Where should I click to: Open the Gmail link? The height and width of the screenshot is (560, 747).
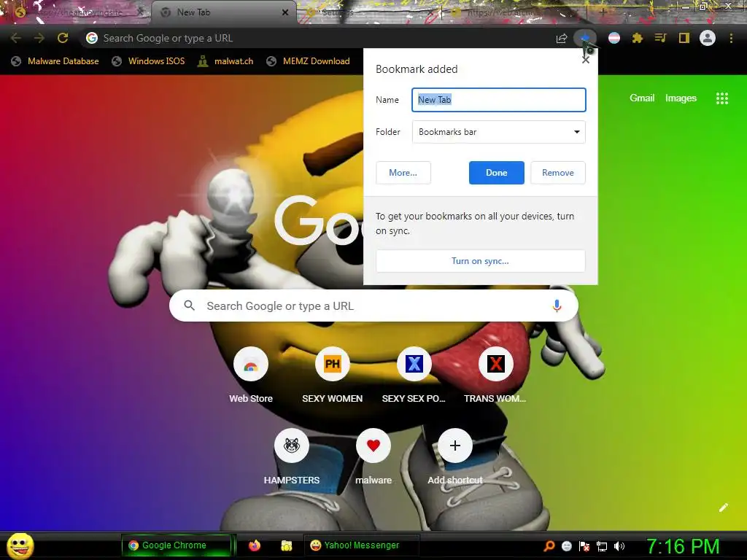[642, 98]
